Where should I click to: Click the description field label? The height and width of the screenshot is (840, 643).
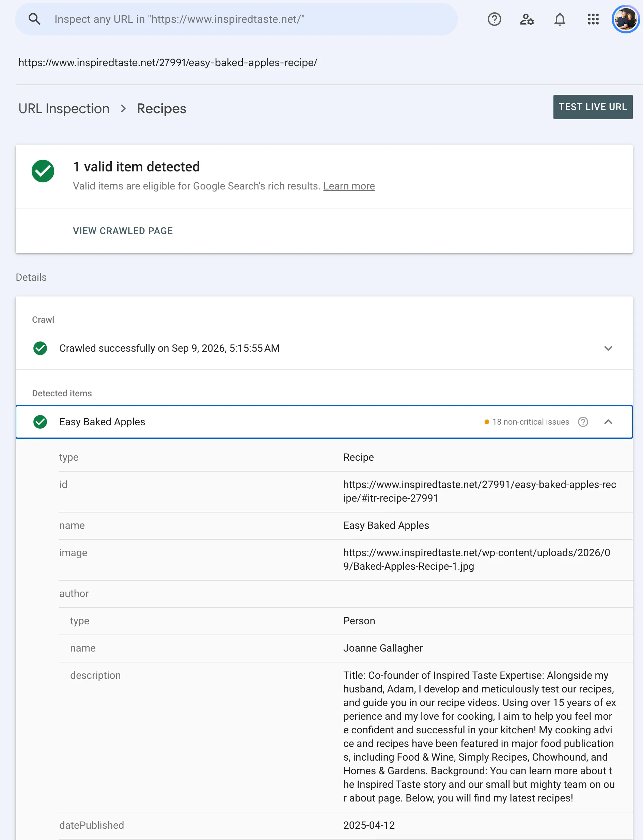tap(95, 675)
